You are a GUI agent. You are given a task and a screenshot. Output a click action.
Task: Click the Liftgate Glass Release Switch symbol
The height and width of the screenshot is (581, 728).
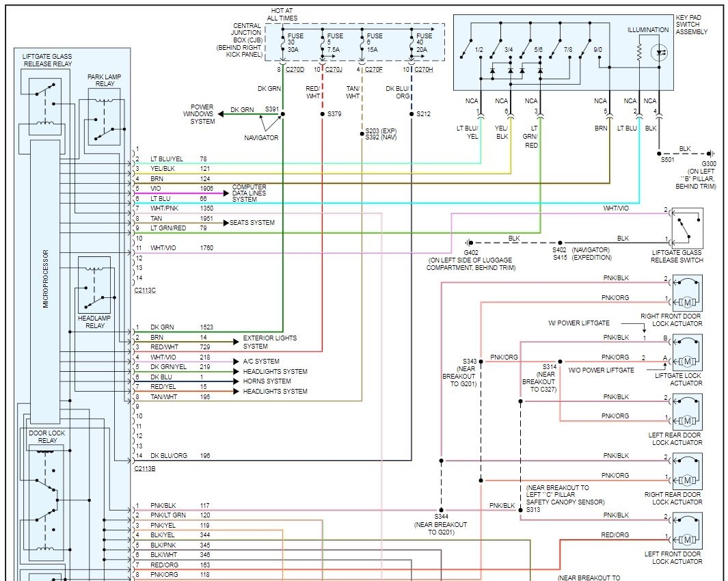click(x=687, y=228)
